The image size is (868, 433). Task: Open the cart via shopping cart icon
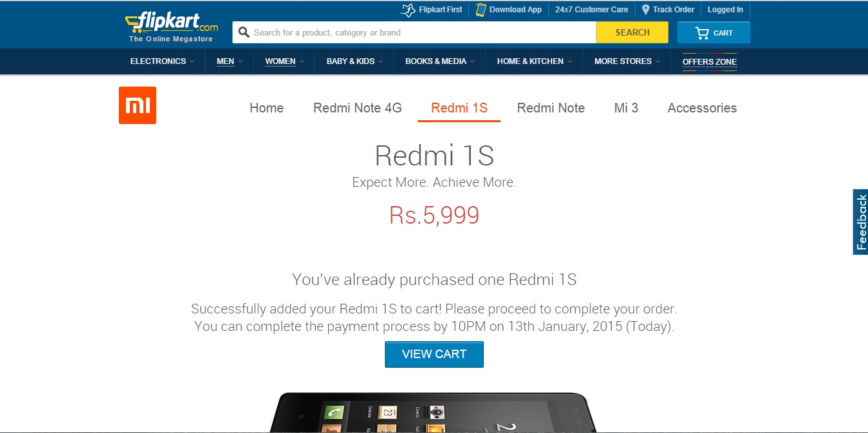click(x=702, y=33)
